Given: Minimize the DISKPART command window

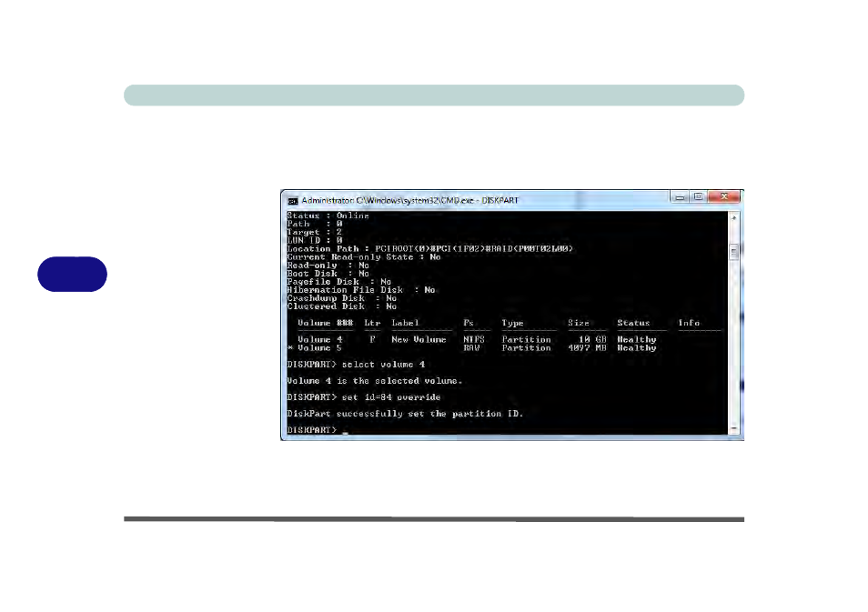Looking at the screenshot, I should coord(680,197).
